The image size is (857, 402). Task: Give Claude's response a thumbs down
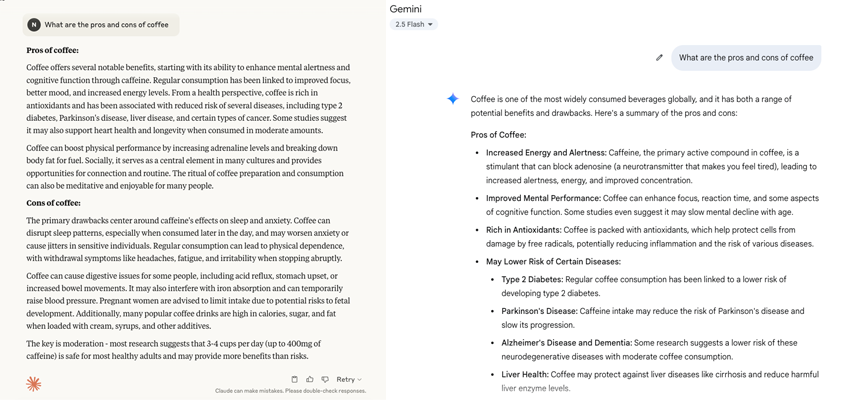[325, 379]
